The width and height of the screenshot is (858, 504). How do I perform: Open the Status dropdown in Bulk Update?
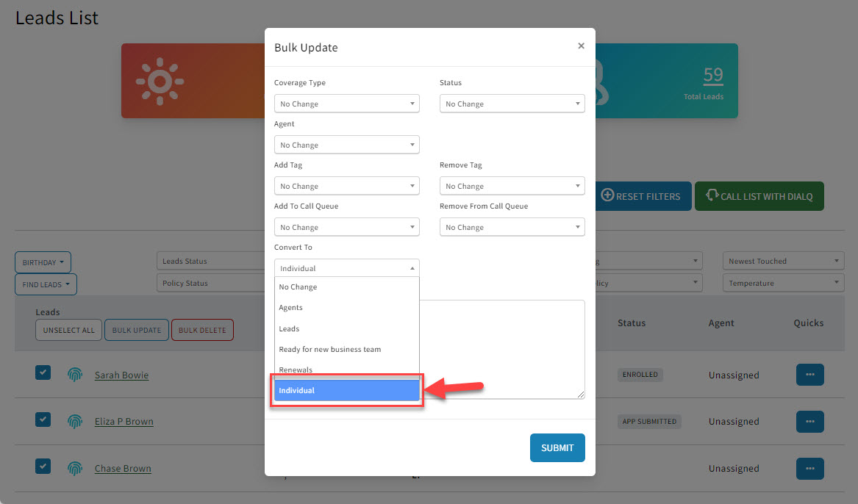pos(512,104)
